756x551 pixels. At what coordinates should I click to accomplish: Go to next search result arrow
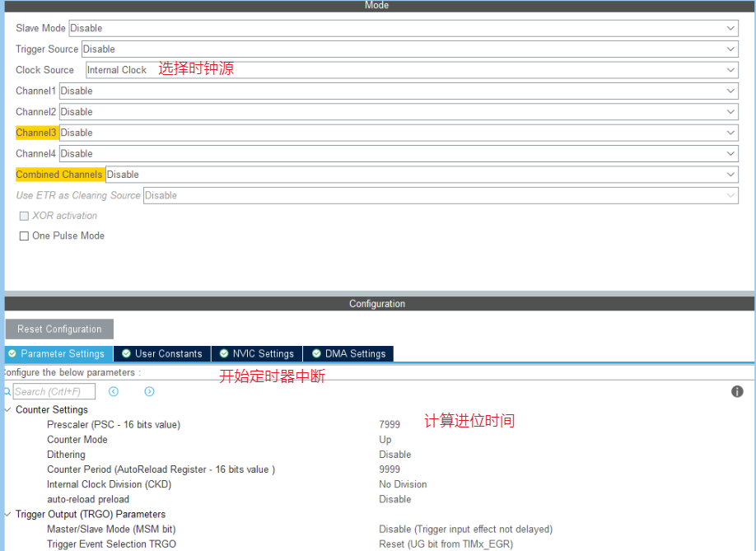[x=149, y=392]
